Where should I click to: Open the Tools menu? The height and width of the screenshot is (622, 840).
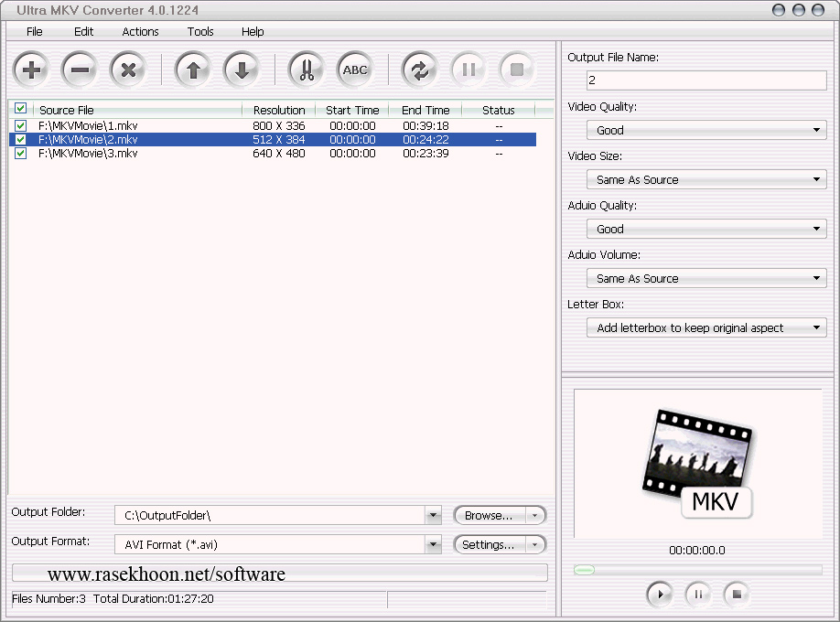click(x=200, y=31)
